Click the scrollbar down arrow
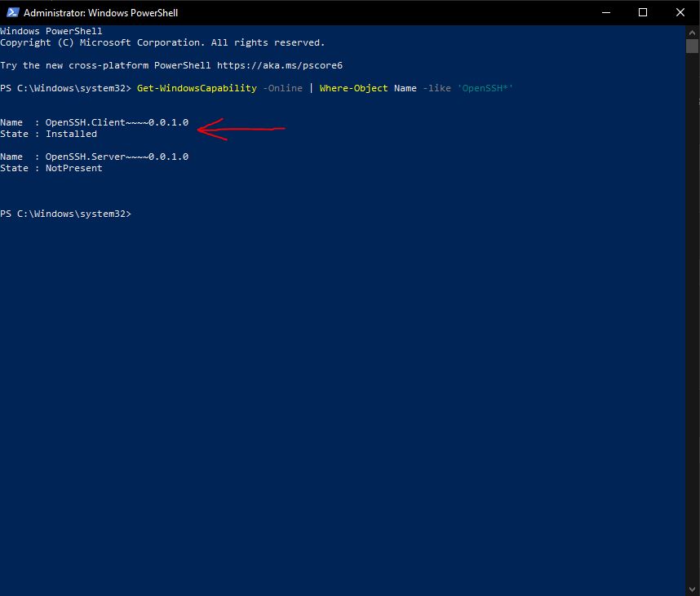The width and height of the screenshot is (700, 596). pos(692,589)
